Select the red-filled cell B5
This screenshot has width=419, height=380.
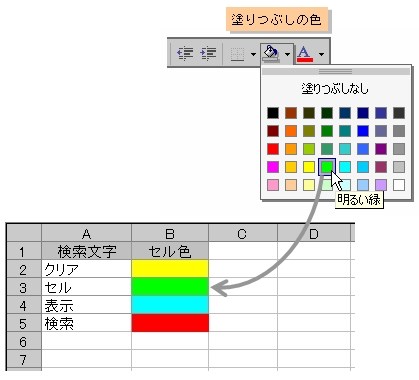(x=170, y=323)
